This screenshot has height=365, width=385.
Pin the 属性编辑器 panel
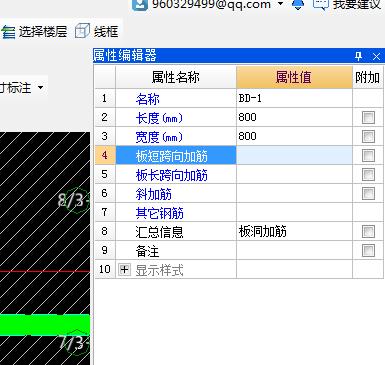click(359, 56)
